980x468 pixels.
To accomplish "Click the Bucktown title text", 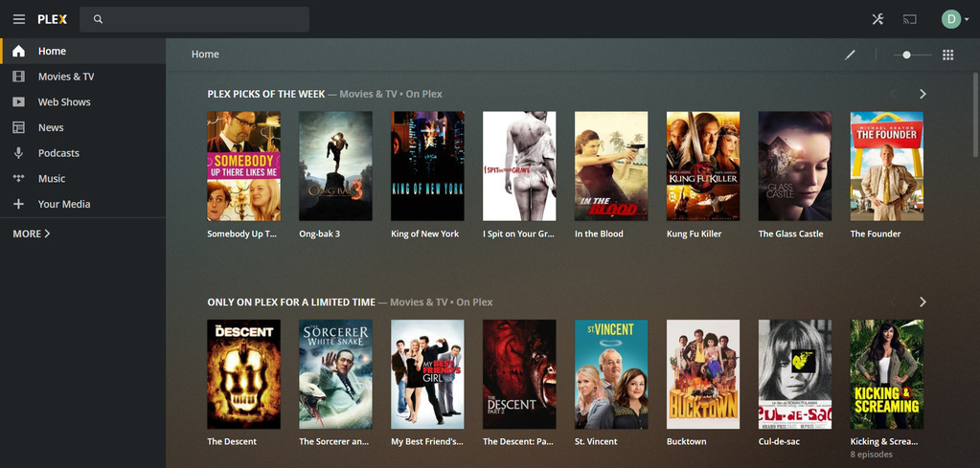I will 686,442.
